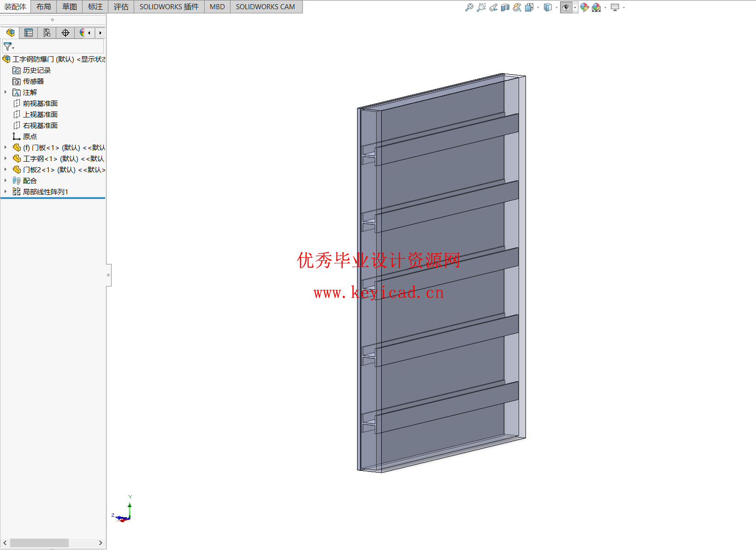The width and height of the screenshot is (756, 550).
Task: Open the Apply Scene dropdown arrow
Action: (605, 7)
